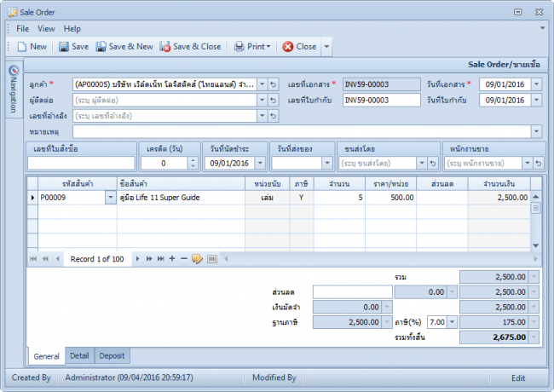This screenshot has width=554, height=392.
Task: Open the deposit amount 0.00 dropdown
Action: point(387,307)
